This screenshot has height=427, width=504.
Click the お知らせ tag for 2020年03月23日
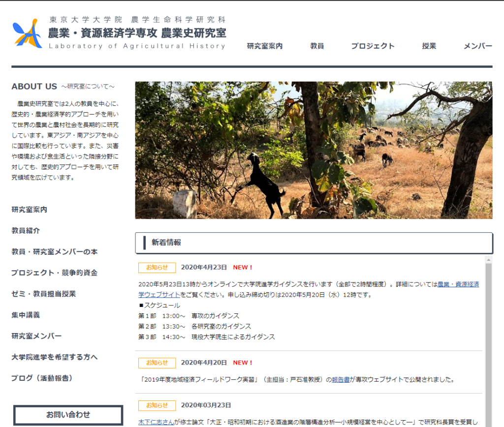[x=157, y=405]
